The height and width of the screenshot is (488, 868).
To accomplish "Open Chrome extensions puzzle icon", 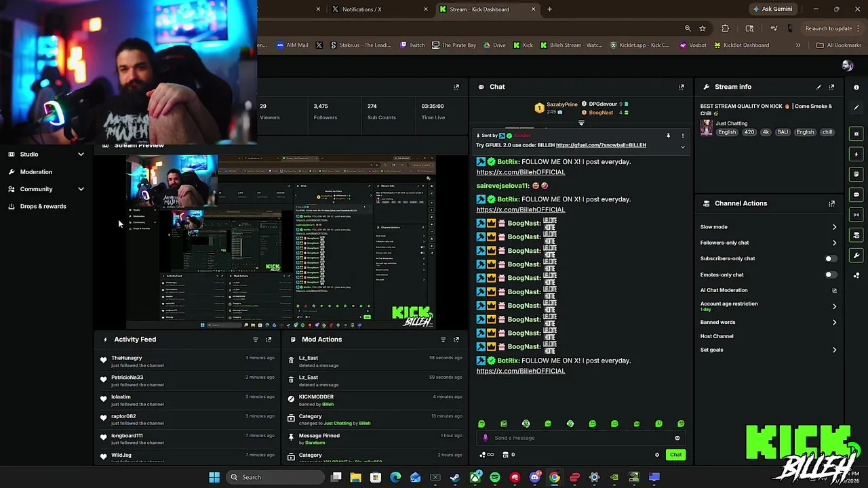I will pyautogui.click(x=726, y=28).
